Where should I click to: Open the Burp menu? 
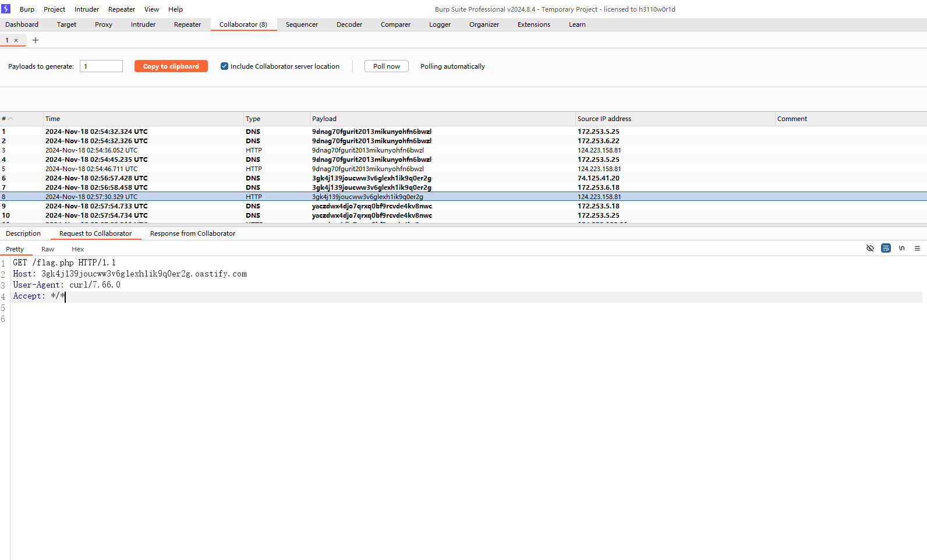point(27,9)
